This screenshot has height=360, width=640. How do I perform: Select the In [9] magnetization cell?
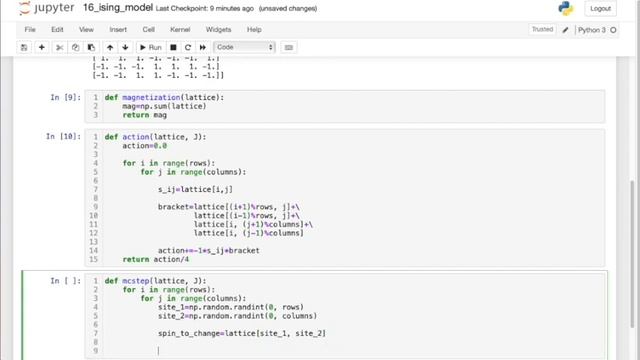(345, 106)
